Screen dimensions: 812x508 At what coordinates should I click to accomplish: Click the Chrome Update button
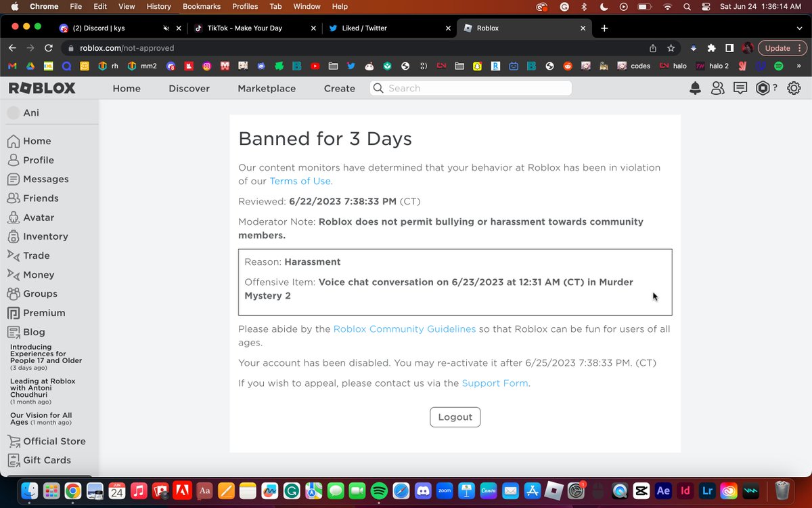point(782,48)
